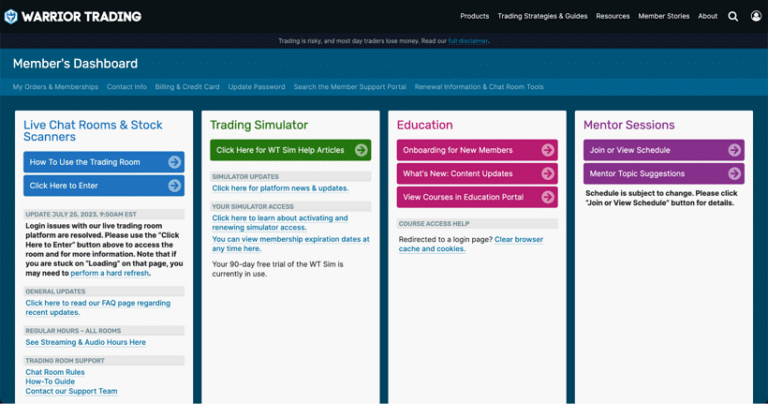The image size is (768, 404).
Task: Click arrow icon on Mentor Topic Suggestions
Action: [735, 173]
